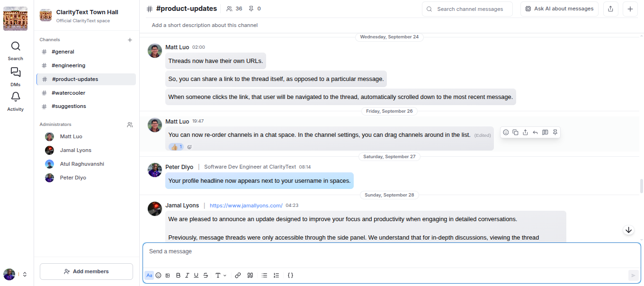Screen dimensions: 644x286
Task: Reply to Matt's message with the reply arrow
Action: (535, 132)
